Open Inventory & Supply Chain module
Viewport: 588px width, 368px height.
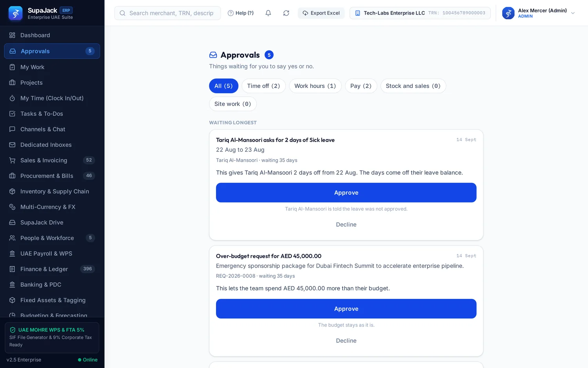[52, 191]
